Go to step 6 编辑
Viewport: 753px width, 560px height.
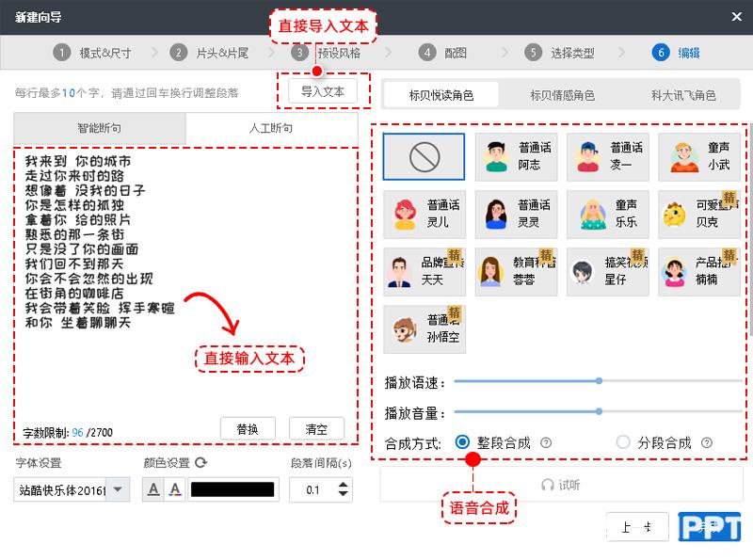pos(676,53)
